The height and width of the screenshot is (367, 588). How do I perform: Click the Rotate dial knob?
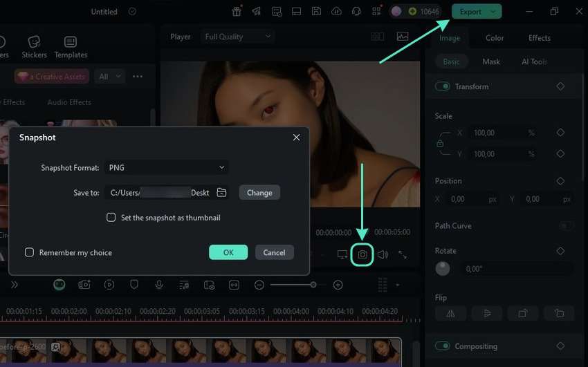coord(443,268)
